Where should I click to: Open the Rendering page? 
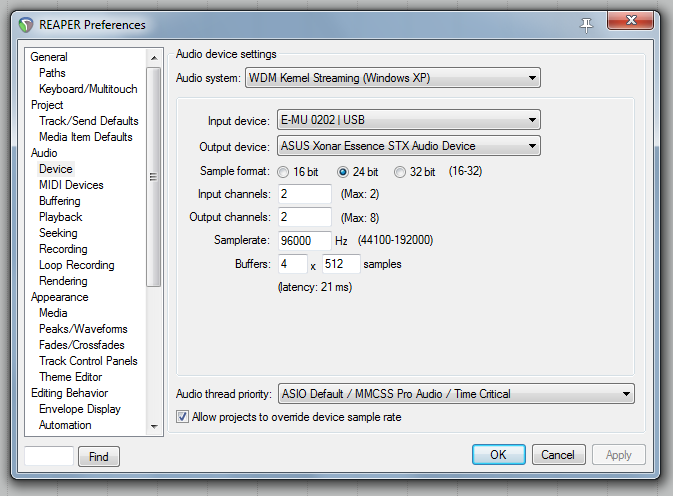click(x=63, y=281)
